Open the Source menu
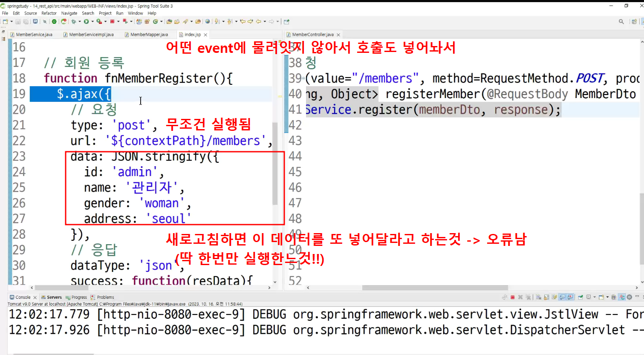 point(30,13)
